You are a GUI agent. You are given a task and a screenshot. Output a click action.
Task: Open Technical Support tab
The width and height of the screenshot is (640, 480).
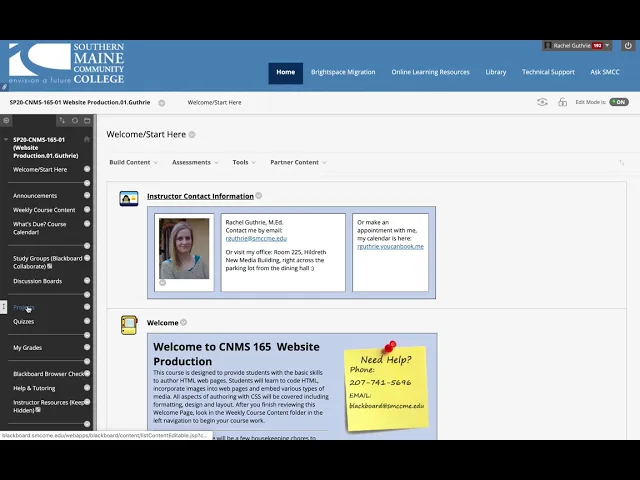coord(548,72)
